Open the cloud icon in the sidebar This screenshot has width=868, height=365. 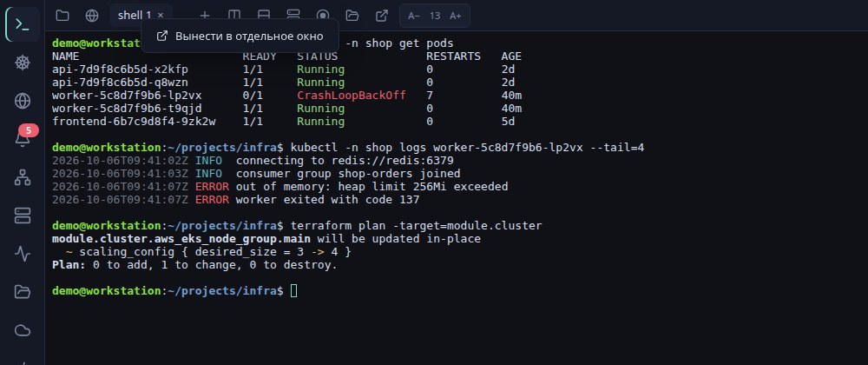23,330
